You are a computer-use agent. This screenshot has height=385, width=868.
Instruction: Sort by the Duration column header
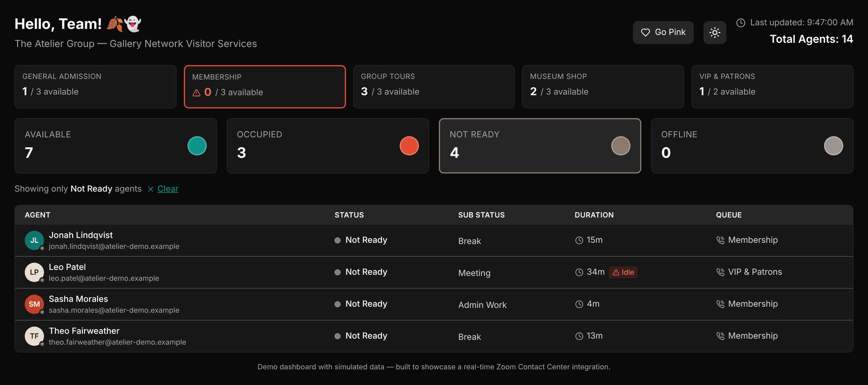(x=594, y=215)
